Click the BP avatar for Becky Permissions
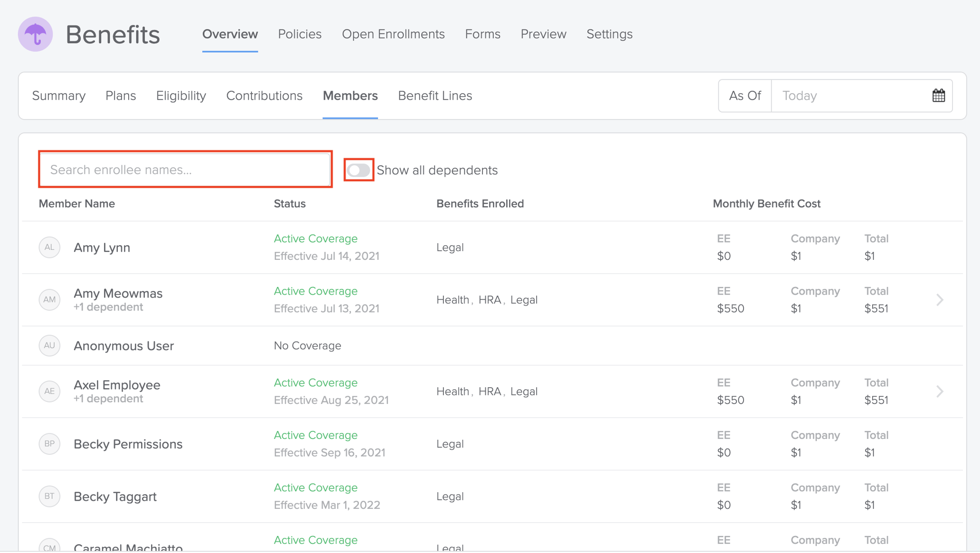The width and height of the screenshot is (980, 553). pyautogui.click(x=49, y=444)
